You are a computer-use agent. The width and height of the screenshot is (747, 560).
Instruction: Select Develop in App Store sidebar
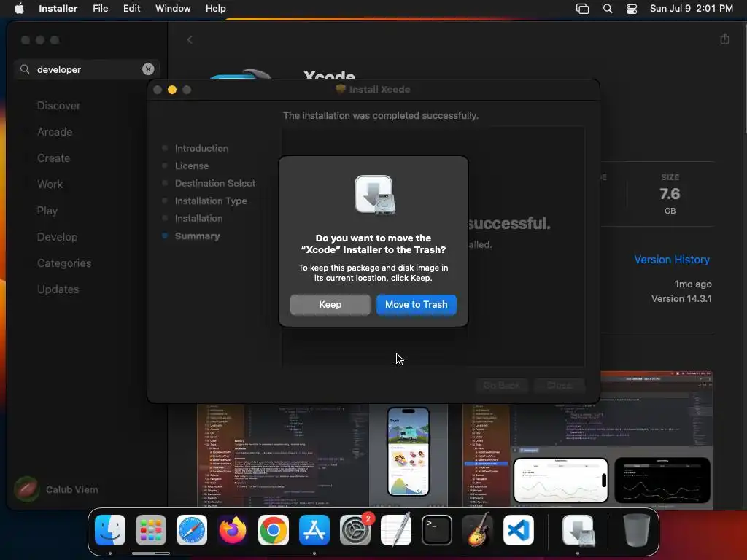click(57, 237)
